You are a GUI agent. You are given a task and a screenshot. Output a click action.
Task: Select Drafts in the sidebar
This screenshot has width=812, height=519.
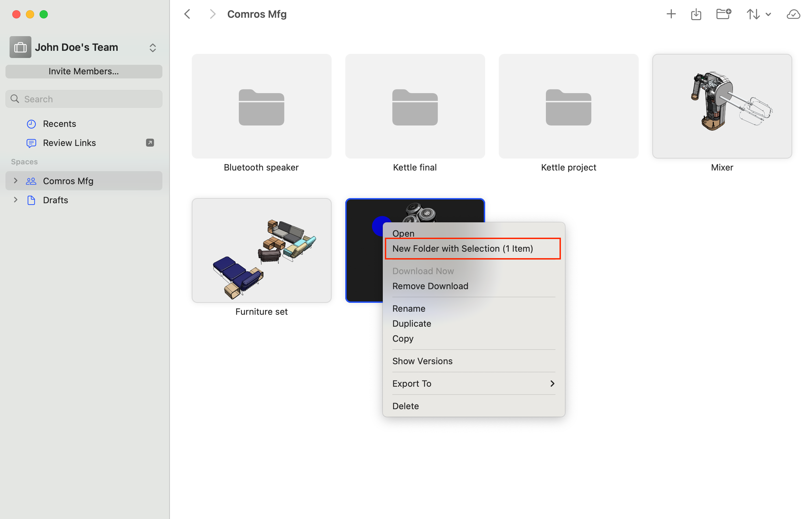pyautogui.click(x=84, y=200)
